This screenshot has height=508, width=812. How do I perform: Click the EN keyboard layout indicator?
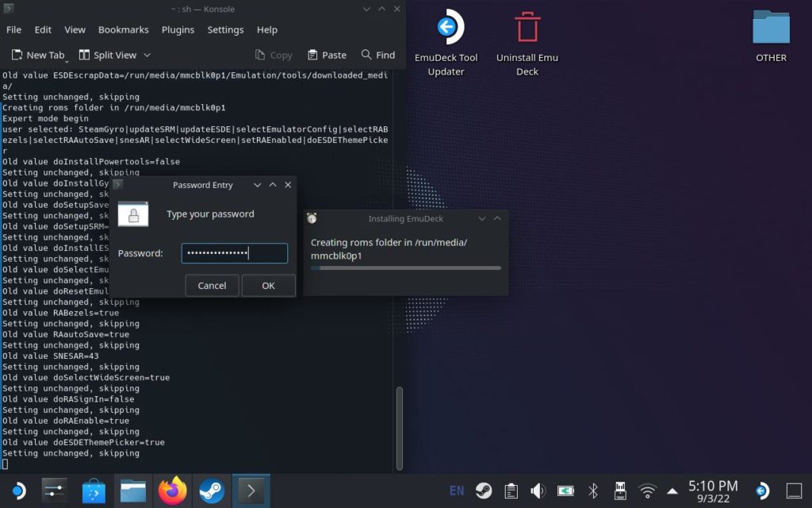(457, 491)
